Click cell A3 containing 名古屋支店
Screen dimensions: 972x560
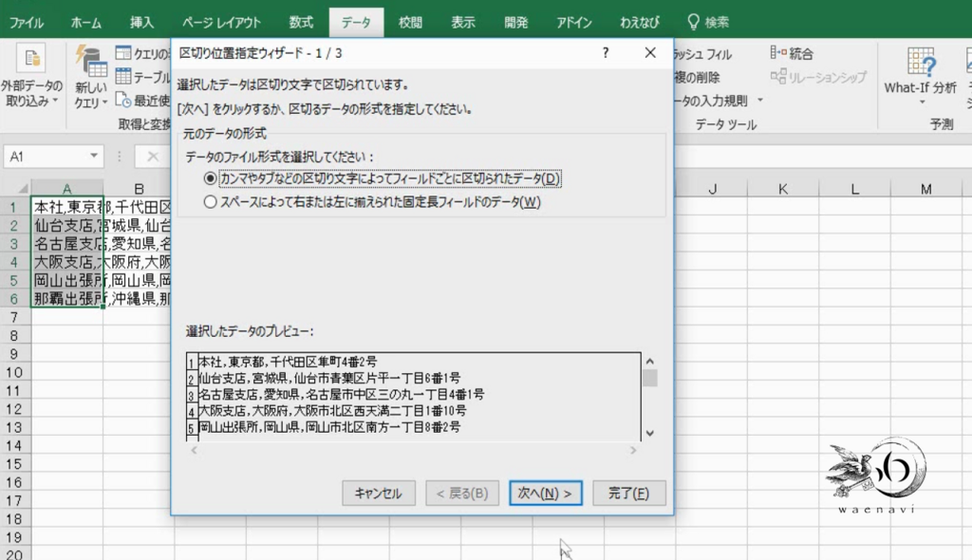pyautogui.click(x=67, y=243)
